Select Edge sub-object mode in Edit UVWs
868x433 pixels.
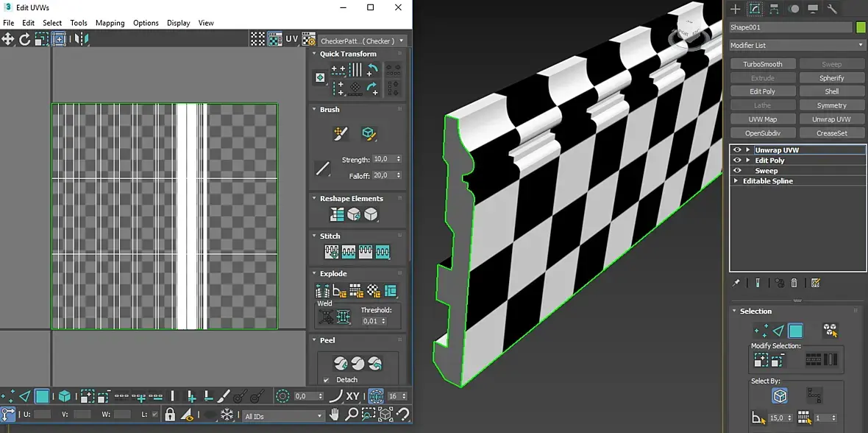coord(25,396)
